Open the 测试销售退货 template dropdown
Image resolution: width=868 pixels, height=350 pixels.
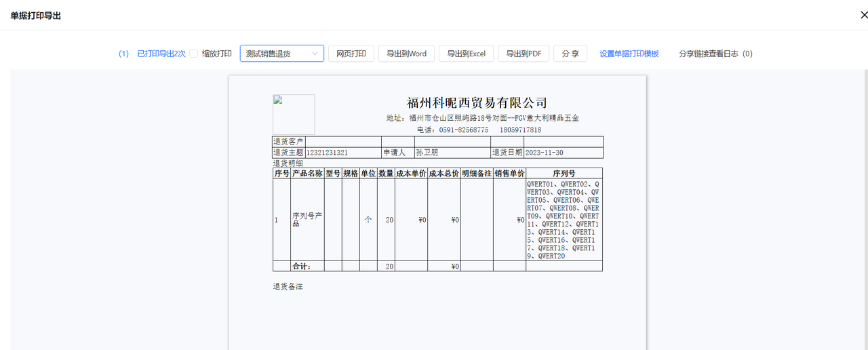coord(281,54)
